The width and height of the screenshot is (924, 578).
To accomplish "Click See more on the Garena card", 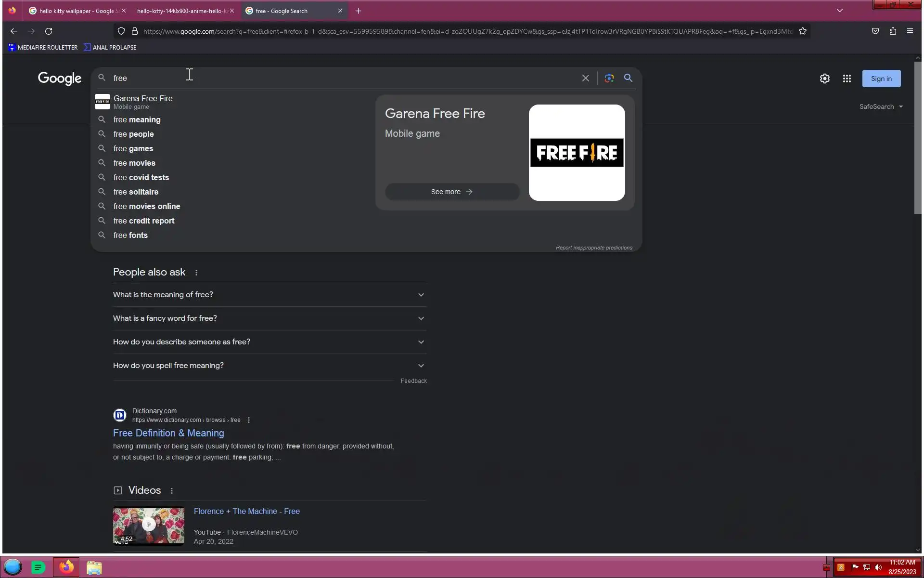I will [x=451, y=192].
